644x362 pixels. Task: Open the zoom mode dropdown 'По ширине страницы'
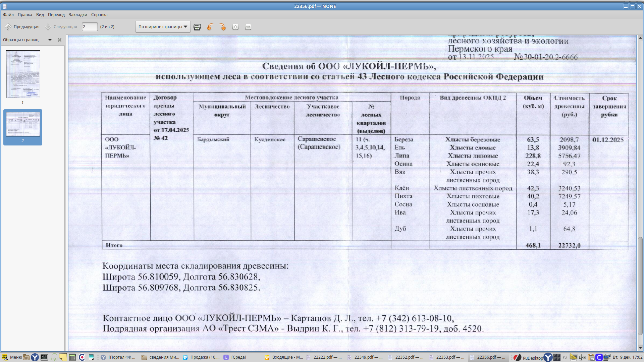click(x=163, y=27)
